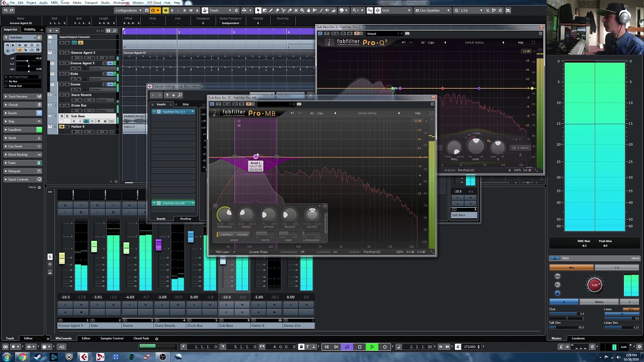Click FabFilter Pro-MB insert slot
The width and height of the screenshot is (644, 362).
pos(174,203)
